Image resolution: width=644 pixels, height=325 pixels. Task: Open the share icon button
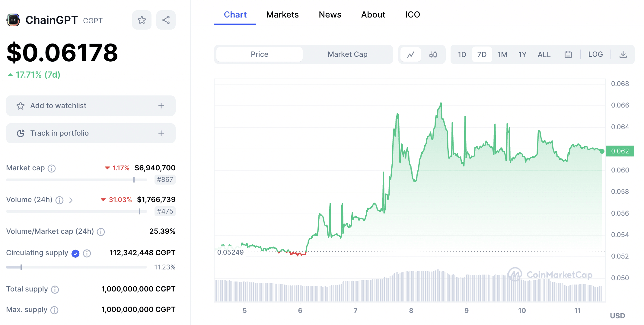point(166,20)
